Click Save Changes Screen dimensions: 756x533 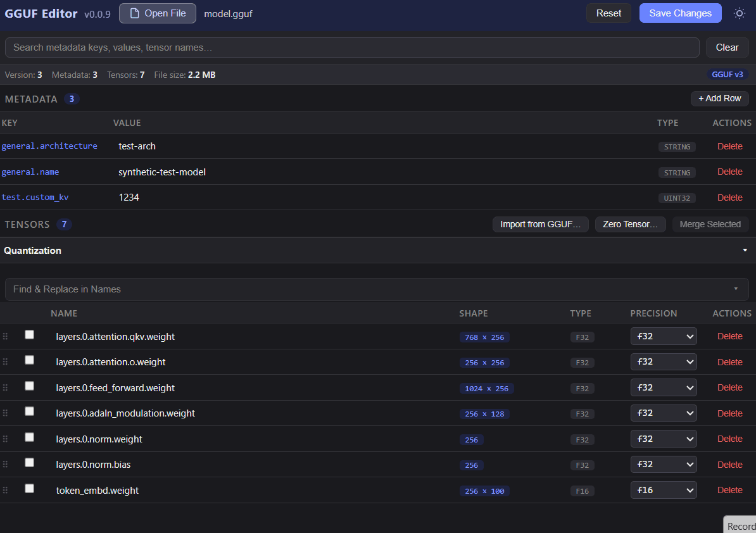pyautogui.click(x=680, y=13)
